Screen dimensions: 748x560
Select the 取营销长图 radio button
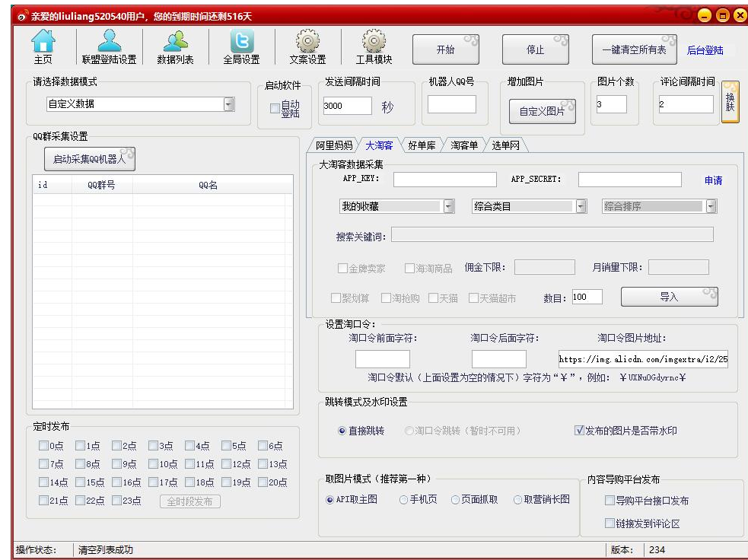(517, 500)
